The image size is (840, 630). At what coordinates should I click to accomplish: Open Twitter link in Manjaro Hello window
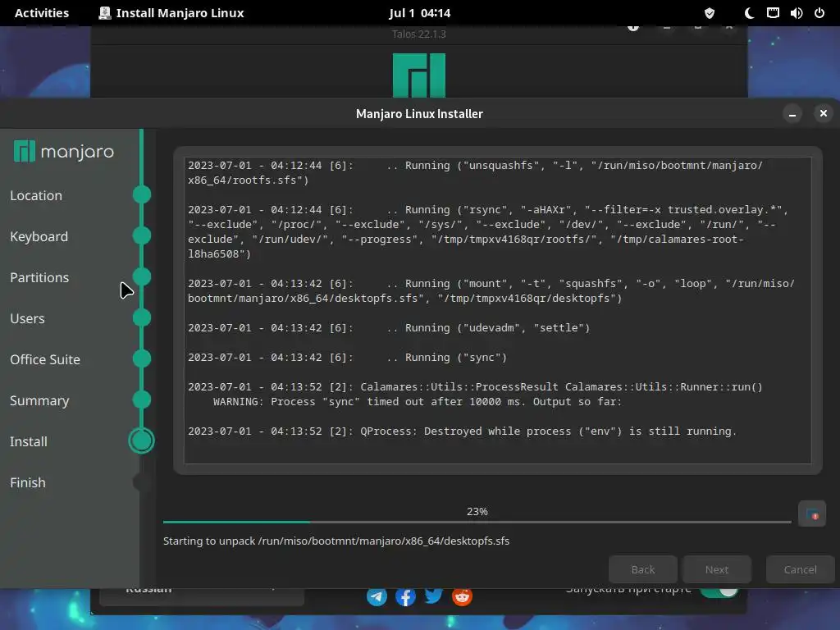(x=433, y=596)
